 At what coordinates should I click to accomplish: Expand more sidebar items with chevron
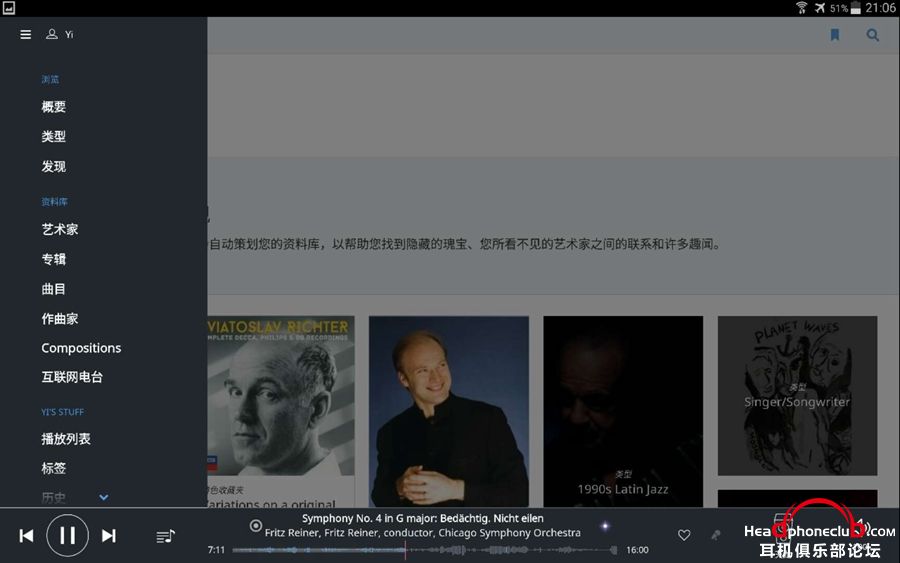point(103,497)
